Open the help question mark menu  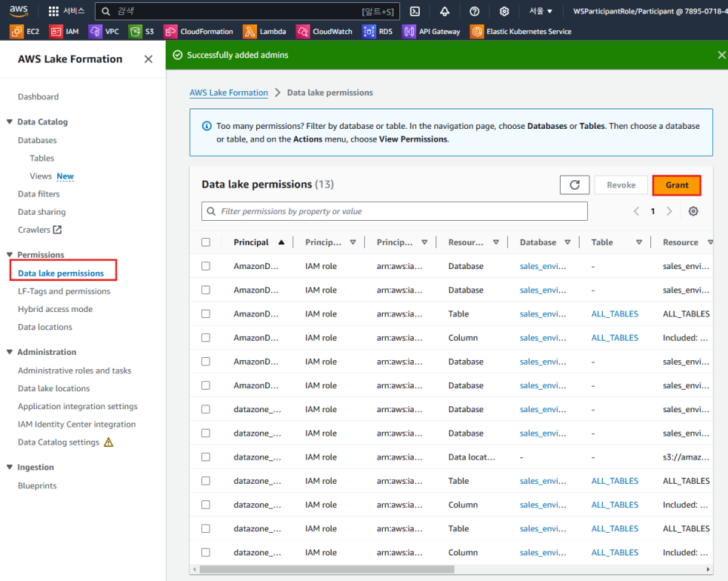tap(475, 11)
